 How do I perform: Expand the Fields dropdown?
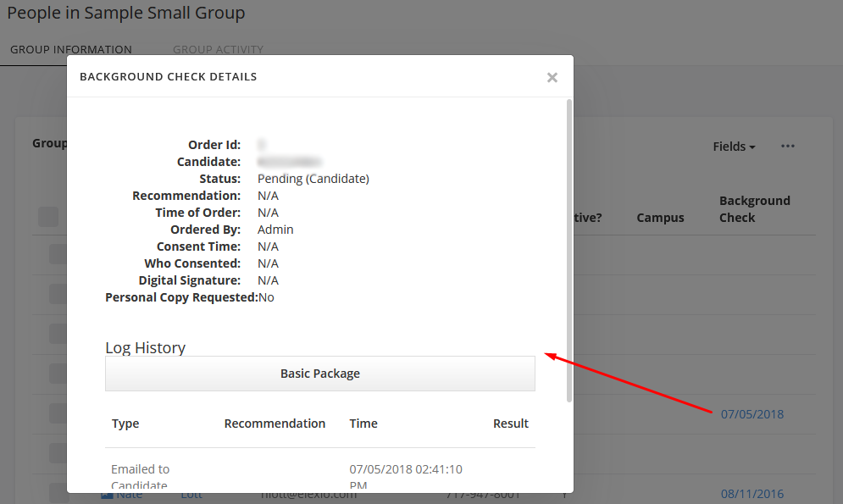point(734,147)
